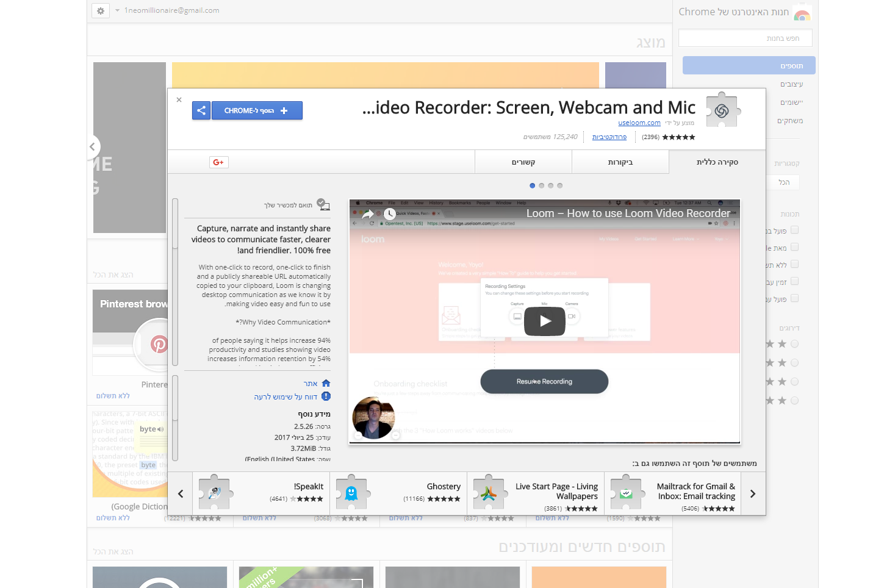The height and width of the screenshot is (588, 884).
Task: Play the Loom video
Action: point(545,321)
